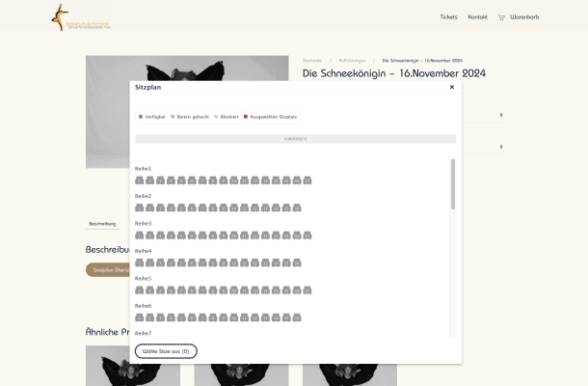
Task: Open the Kontakt menu item
Action: coord(477,17)
